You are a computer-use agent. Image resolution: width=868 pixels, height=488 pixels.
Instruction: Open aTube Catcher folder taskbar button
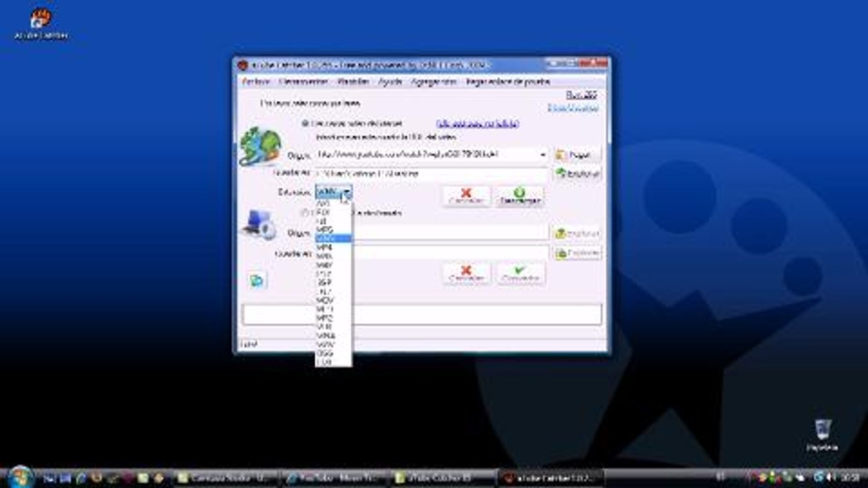click(443, 478)
